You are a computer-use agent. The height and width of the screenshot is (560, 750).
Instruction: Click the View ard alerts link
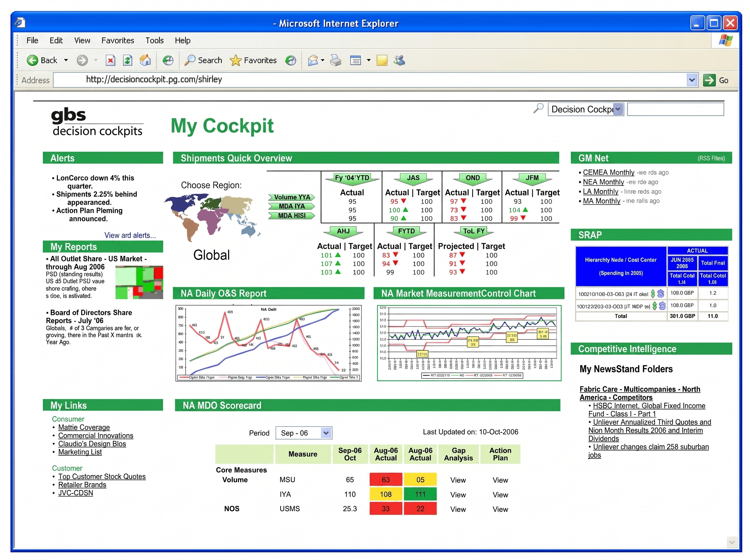pyautogui.click(x=130, y=235)
